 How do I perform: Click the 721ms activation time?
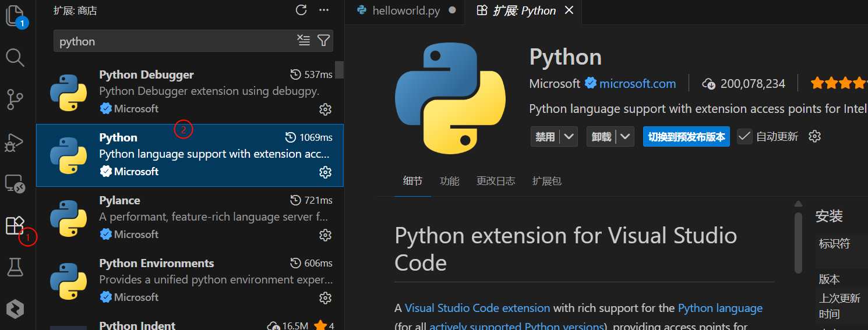tap(318, 200)
